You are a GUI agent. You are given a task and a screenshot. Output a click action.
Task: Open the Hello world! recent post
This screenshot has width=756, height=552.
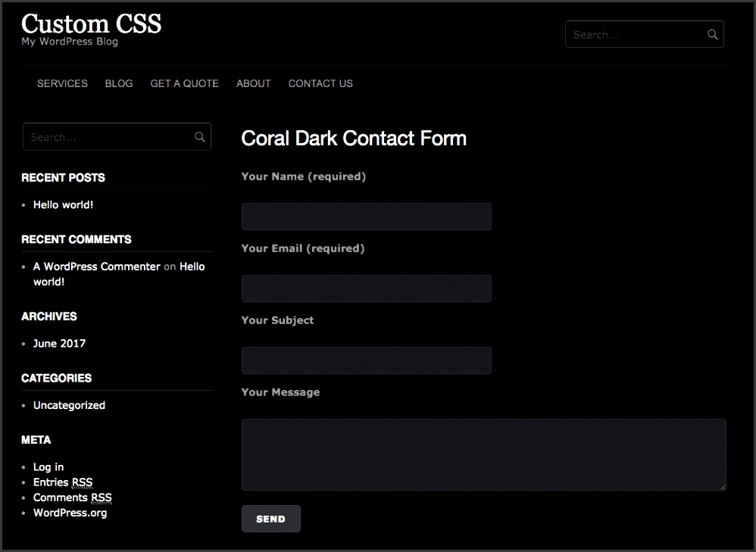pyautogui.click(x=63, y=204)
